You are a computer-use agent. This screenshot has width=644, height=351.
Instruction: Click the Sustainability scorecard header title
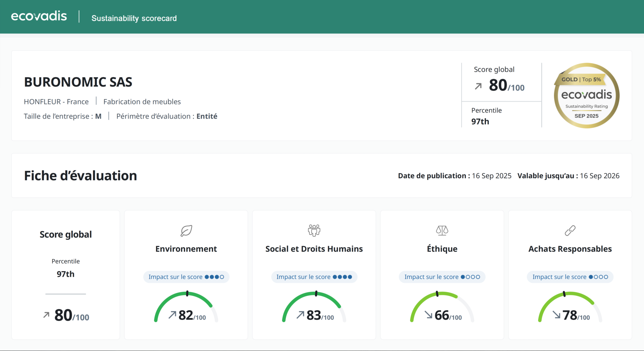[x=134, y=18]
